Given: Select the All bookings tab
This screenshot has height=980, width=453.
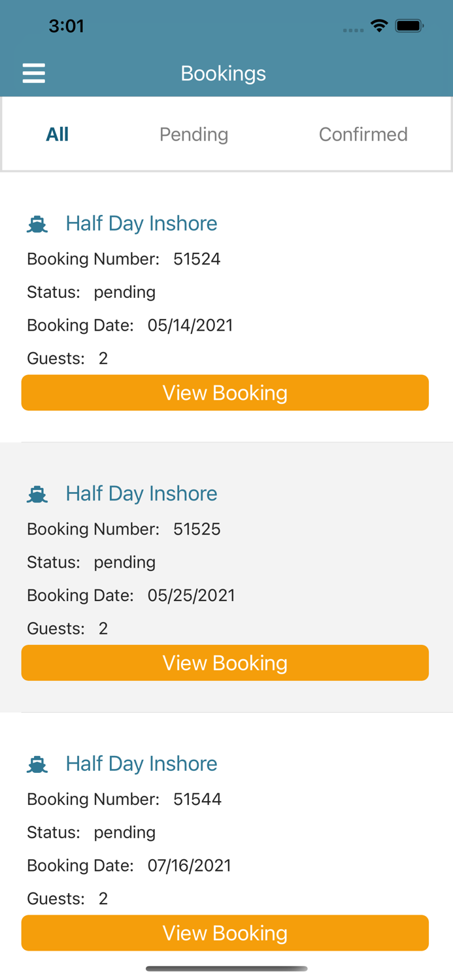Looking at the screenshot, I should [57, 134].
